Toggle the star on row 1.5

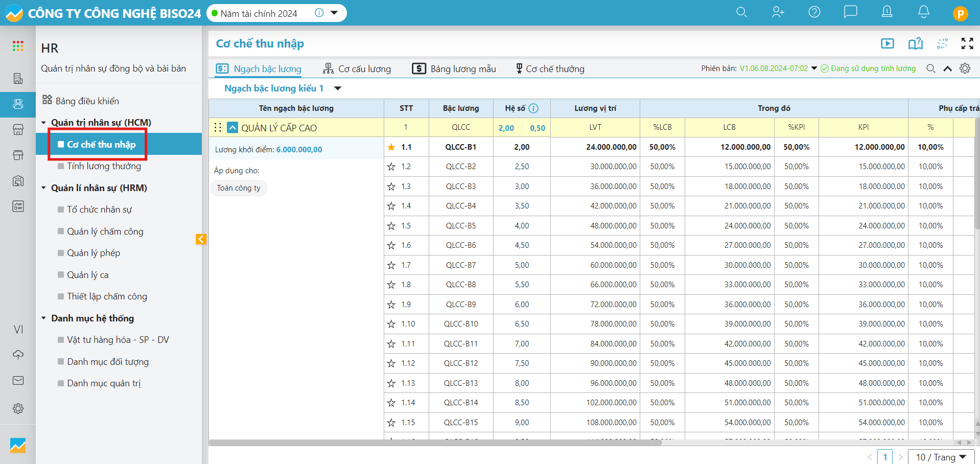(391, 226)
